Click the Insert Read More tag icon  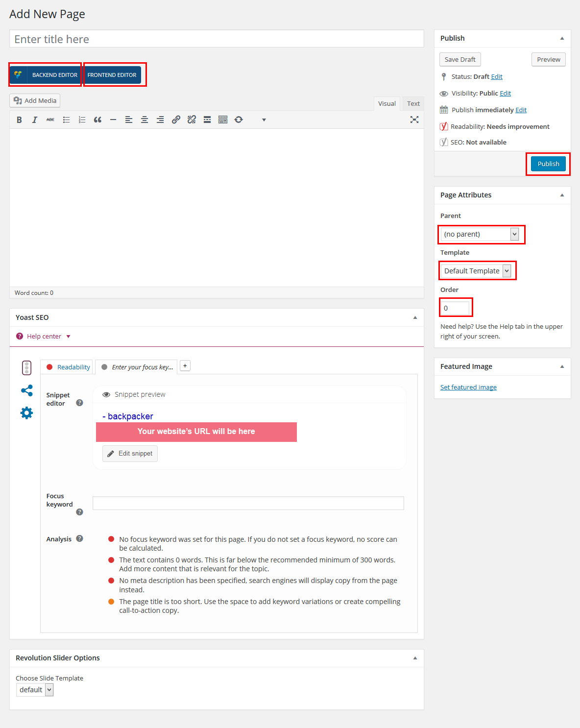pyautogui.click(x=207, y=120)
